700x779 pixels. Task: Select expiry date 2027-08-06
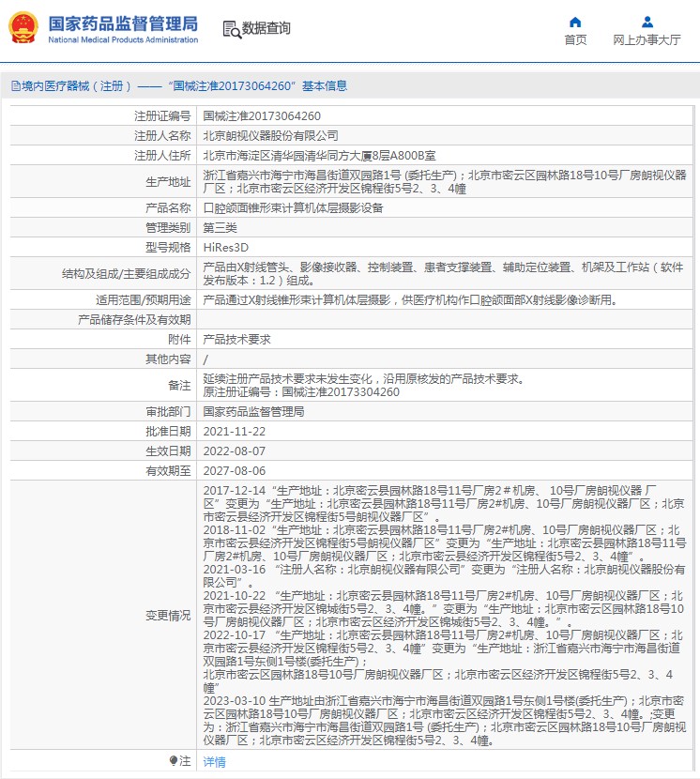point(234,470)
